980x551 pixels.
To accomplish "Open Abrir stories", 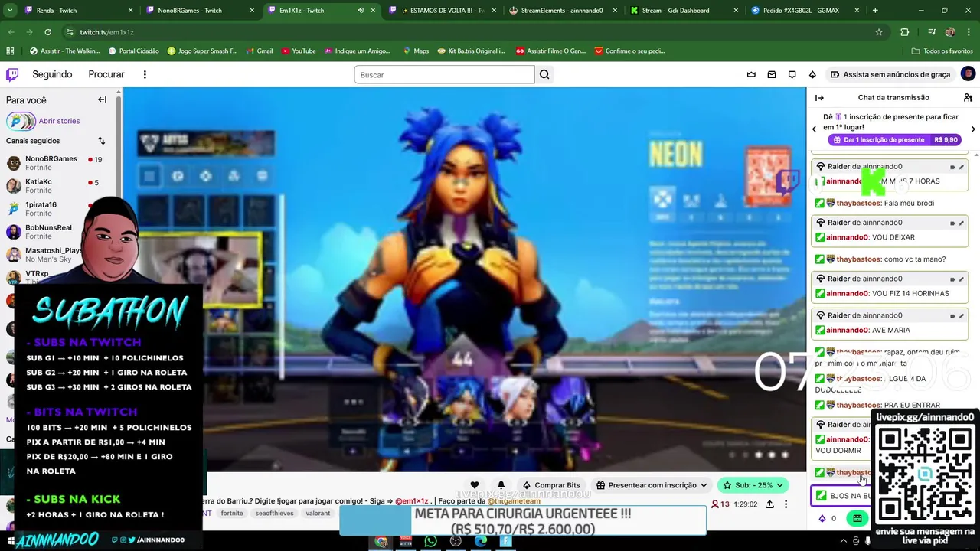I will (59, 121).
